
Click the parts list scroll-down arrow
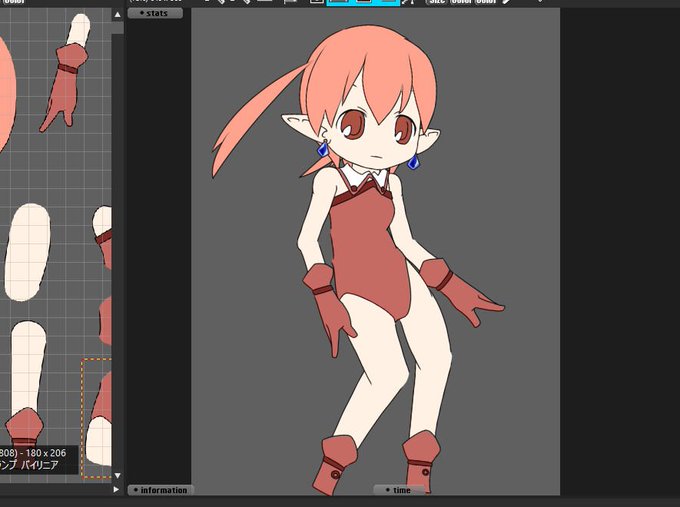point(118,475)
